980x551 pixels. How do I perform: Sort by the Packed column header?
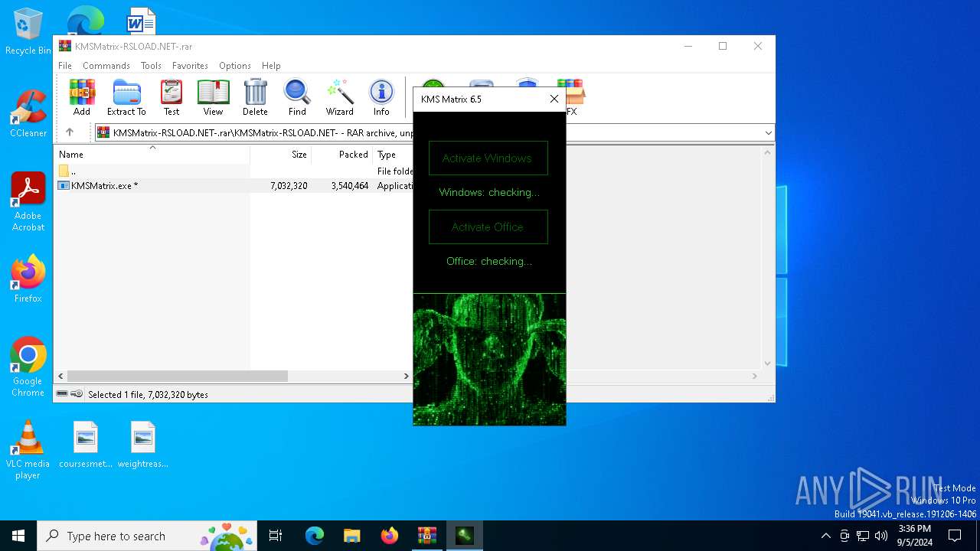(x=342, y=155)
